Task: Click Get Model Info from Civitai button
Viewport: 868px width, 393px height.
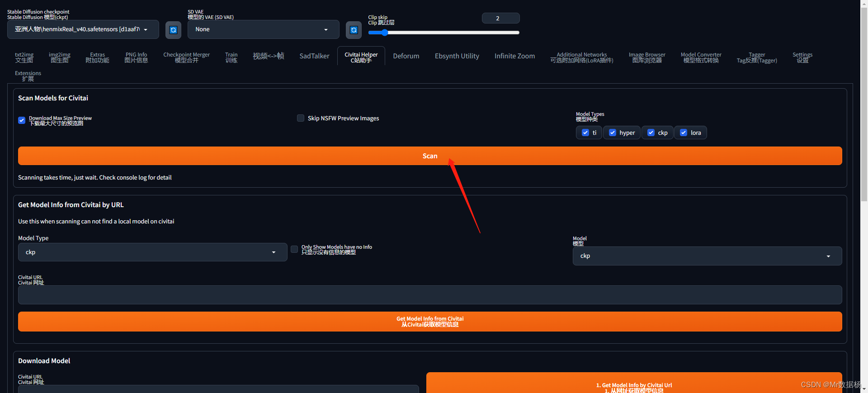Action: pos(430,322)
